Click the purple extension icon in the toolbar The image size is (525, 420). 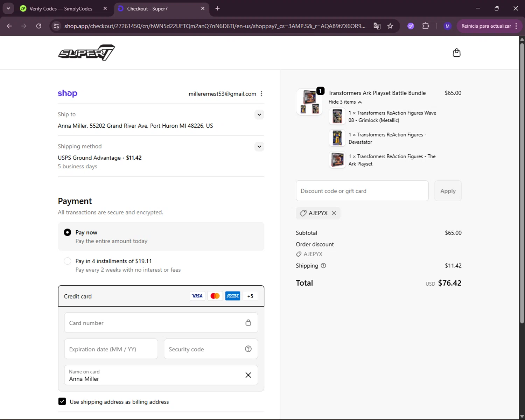pos(411,26)
